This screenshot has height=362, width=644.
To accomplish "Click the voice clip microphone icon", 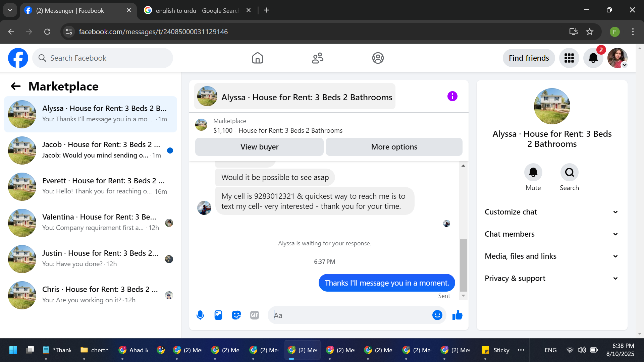I will 200,315.
